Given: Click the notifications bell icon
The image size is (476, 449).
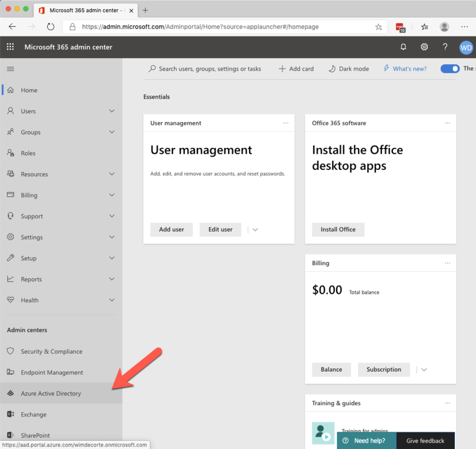Looking at the screenshot, I should [403, 47].
